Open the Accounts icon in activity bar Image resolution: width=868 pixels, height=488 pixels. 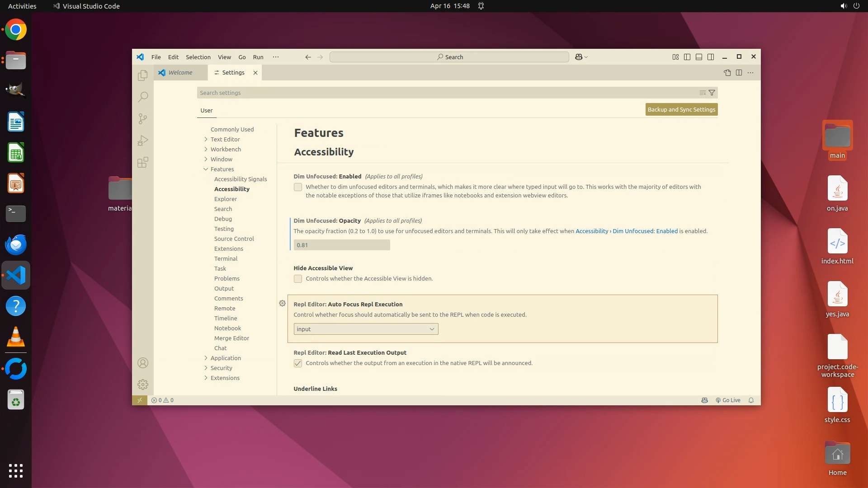(143, 363)
